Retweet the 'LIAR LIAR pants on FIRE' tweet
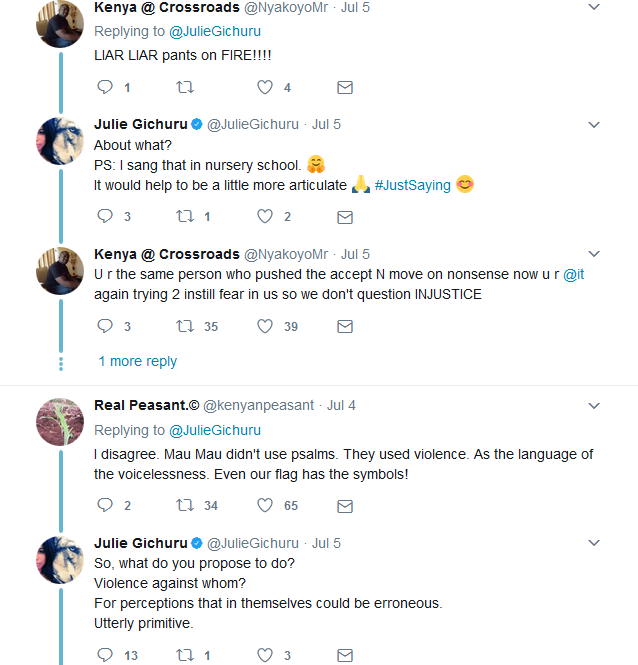Viewport: 638px width, 665px height. 185,87
